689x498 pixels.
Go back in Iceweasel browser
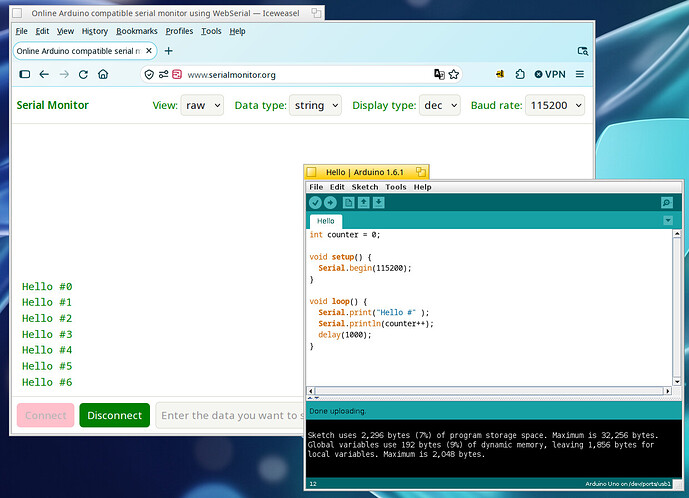click(x=44, y=74)
